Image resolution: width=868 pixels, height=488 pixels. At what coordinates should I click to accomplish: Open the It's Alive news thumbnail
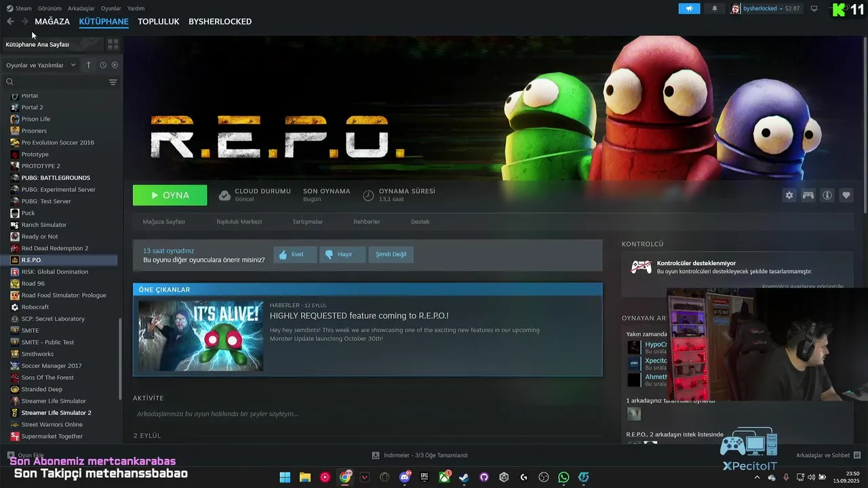click(x=201, y=336)
